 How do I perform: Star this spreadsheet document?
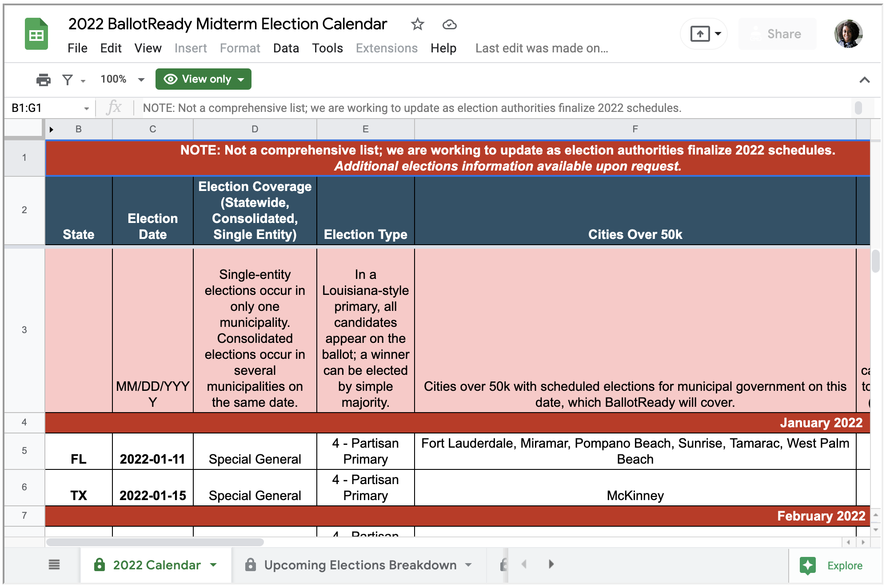(417, 24)
